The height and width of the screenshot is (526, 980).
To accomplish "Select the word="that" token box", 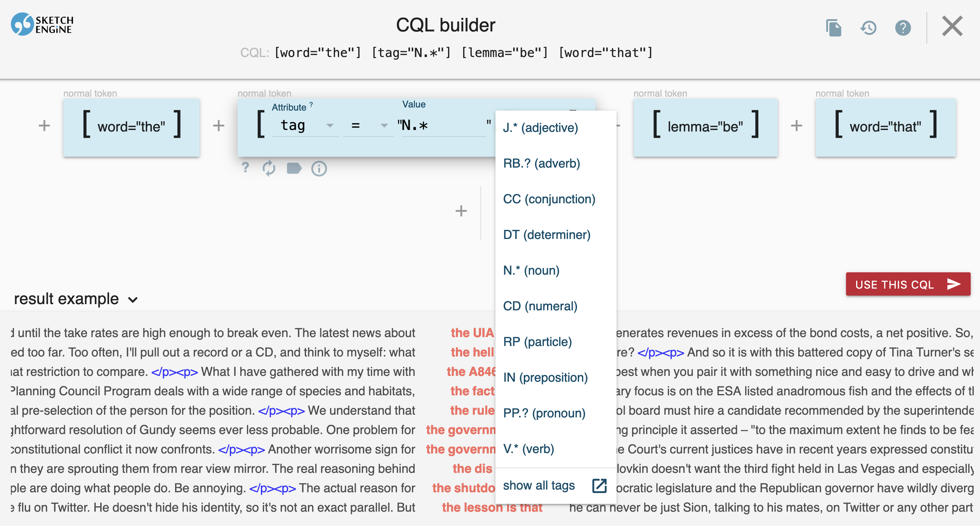I will (x=885, y=127).
